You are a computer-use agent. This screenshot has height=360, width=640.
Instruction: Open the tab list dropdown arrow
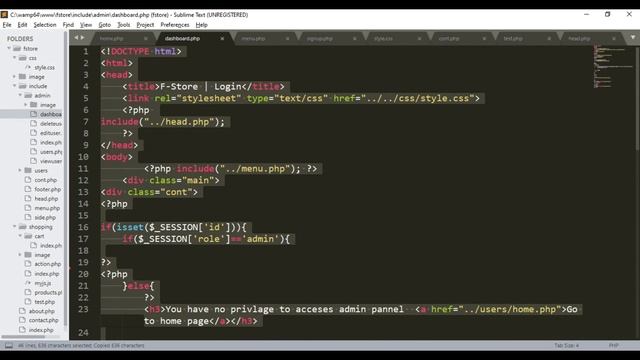(x=633, y=38)
